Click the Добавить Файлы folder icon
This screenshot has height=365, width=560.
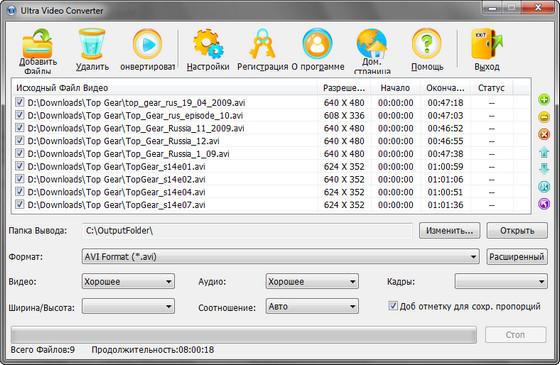coord(38,44)
